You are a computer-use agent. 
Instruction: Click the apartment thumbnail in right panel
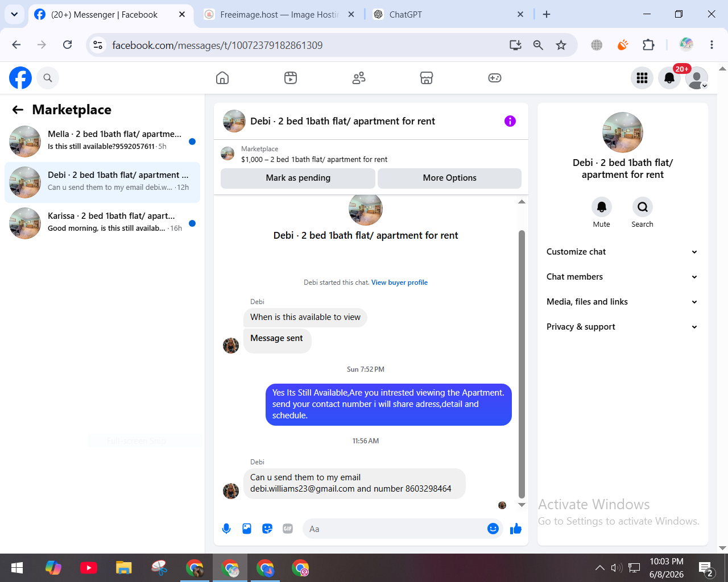tap(623, 132)
